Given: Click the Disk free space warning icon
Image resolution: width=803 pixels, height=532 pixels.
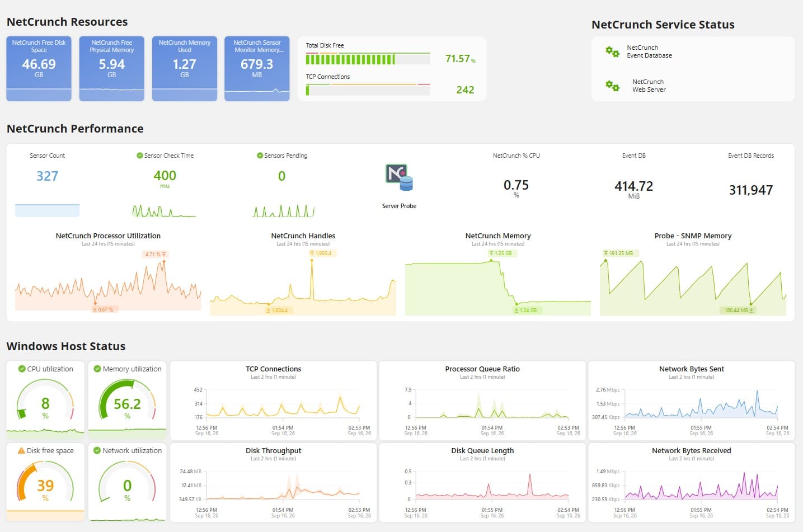Looking at the screenshot, I should coord(21,450).
